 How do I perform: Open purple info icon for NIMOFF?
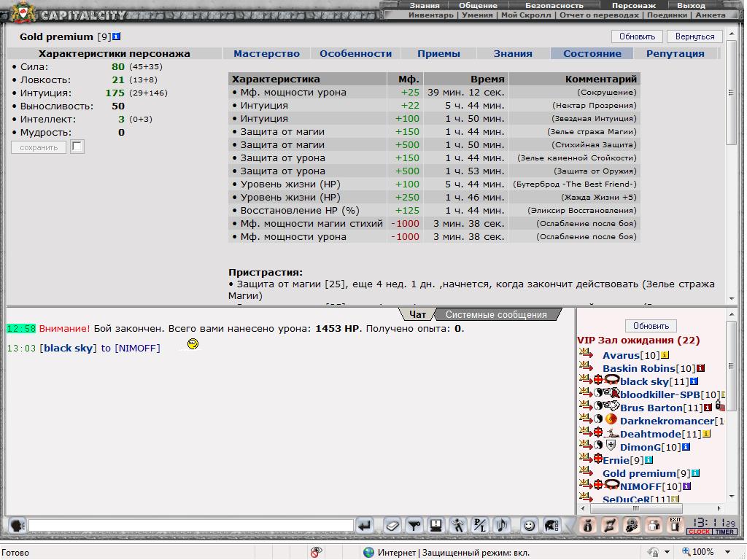(686, 486)
